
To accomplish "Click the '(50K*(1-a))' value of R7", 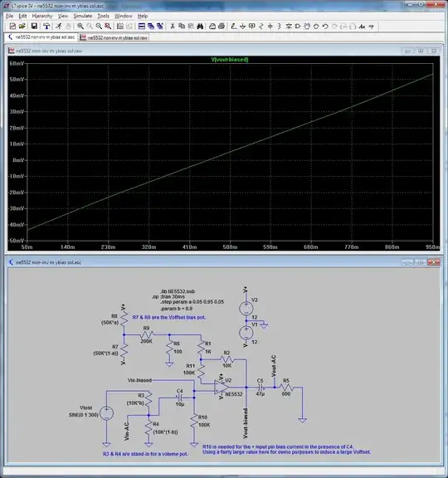I will (x=105, y=354).
